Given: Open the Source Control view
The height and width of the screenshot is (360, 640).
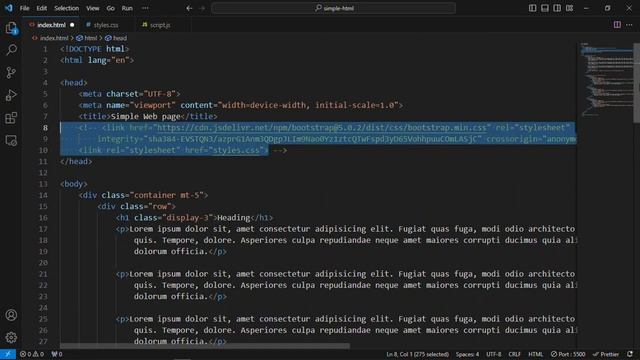Looking at the screenshot, I should (x=11, y=73).
